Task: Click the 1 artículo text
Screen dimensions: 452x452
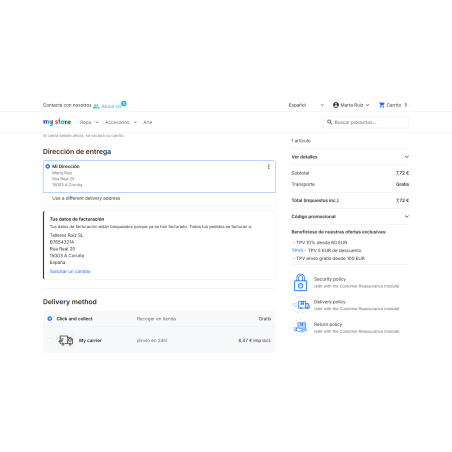Action: click(301, 141)
